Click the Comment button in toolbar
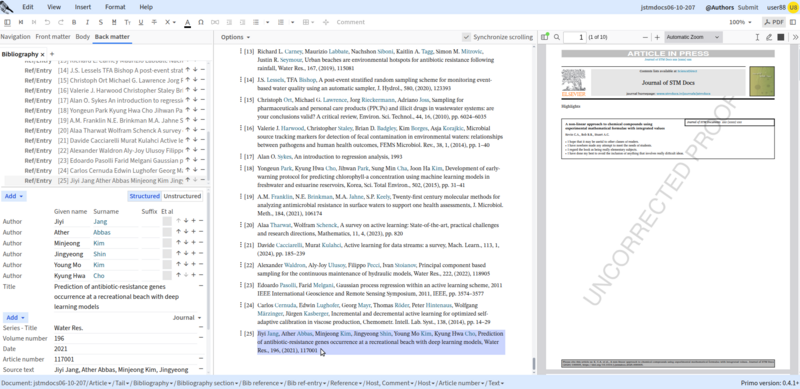The image size is (800, 389). [x=351, y=22]
